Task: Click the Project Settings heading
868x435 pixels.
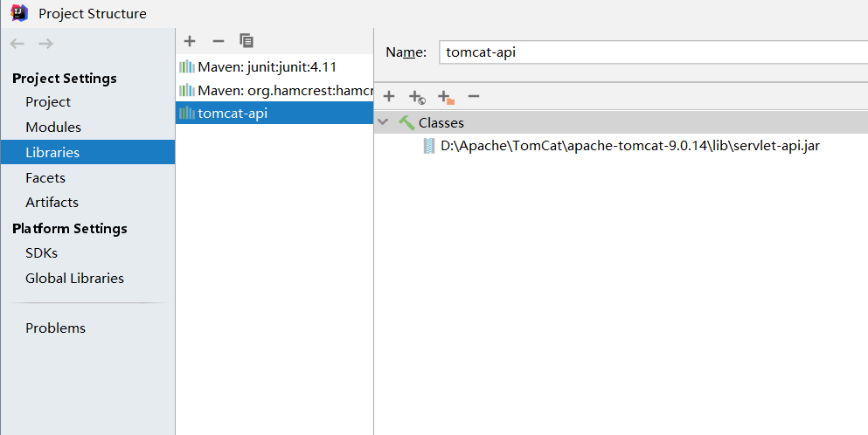Action: [x=64, y=79]
